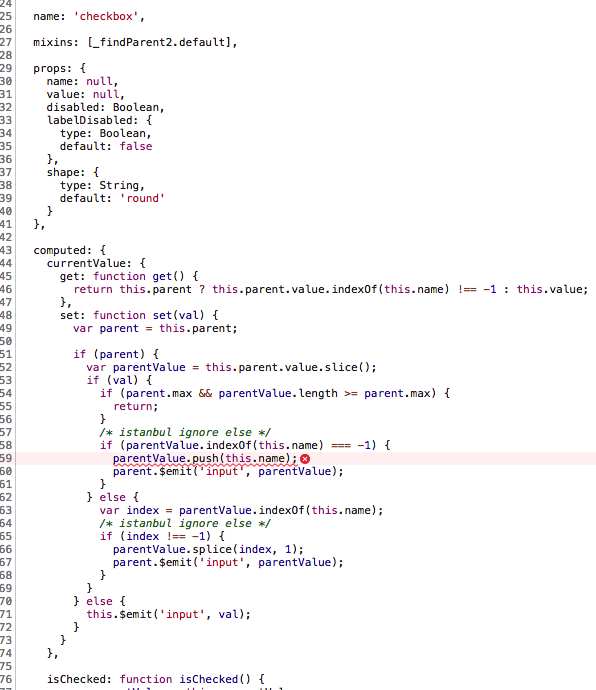Click "parent.$emit('input', parentValue);" on line 60
This screenshot has width=596, height=690.
[x=228, y=471]
